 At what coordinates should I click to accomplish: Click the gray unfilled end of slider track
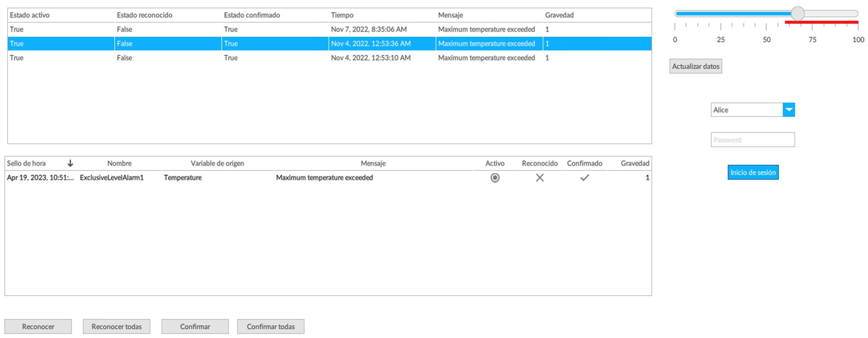[x=831, y=14]
